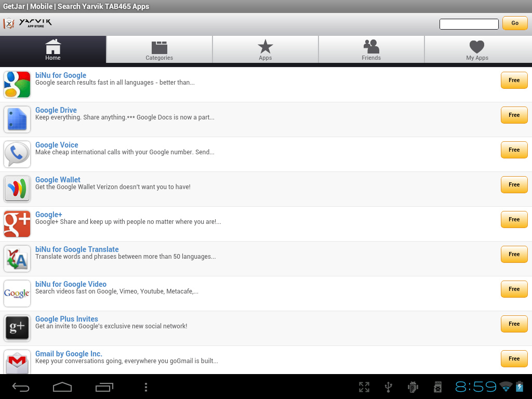Tap the Google Video app icon
The width and height of the screenshot is (532, 399).
[x=17, y=294]
